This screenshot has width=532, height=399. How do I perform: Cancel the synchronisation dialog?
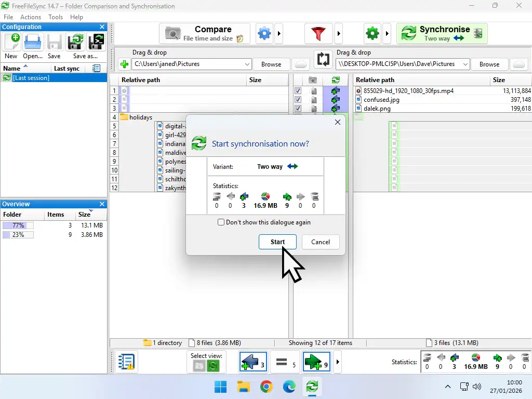coord(321,242)
